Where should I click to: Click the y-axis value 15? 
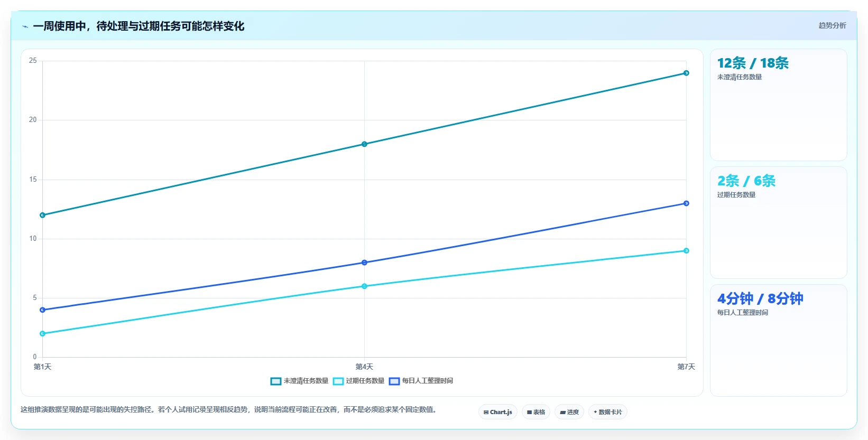[33, 180]
